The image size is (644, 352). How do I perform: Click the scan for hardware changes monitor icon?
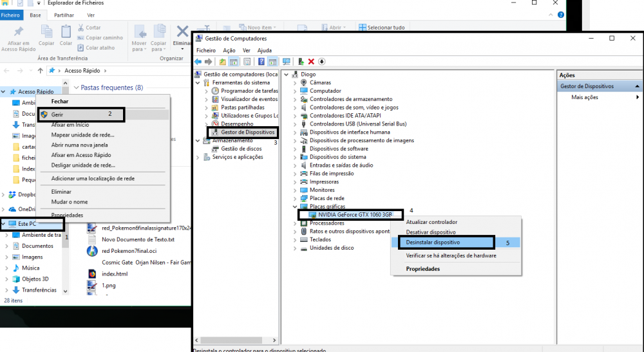click(287, 62)
